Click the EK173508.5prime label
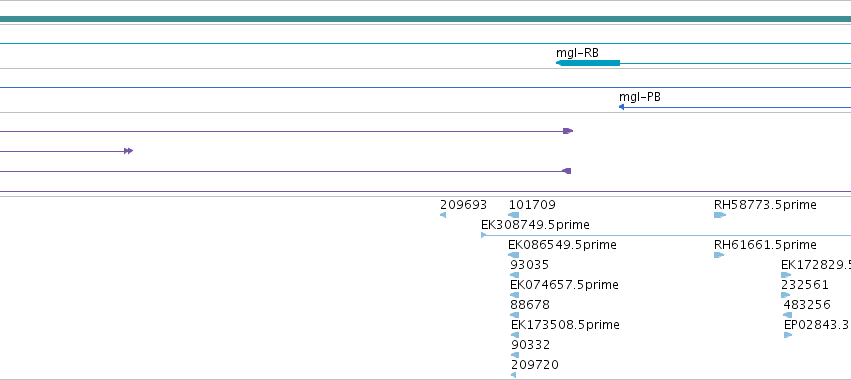This screenshot has width=851, height=380. tap(566, 325)
